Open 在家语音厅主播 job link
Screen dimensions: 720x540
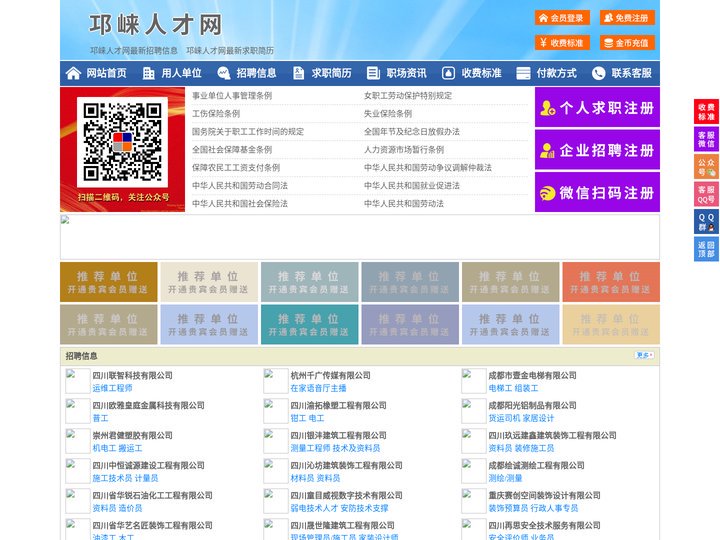point(318,388)
